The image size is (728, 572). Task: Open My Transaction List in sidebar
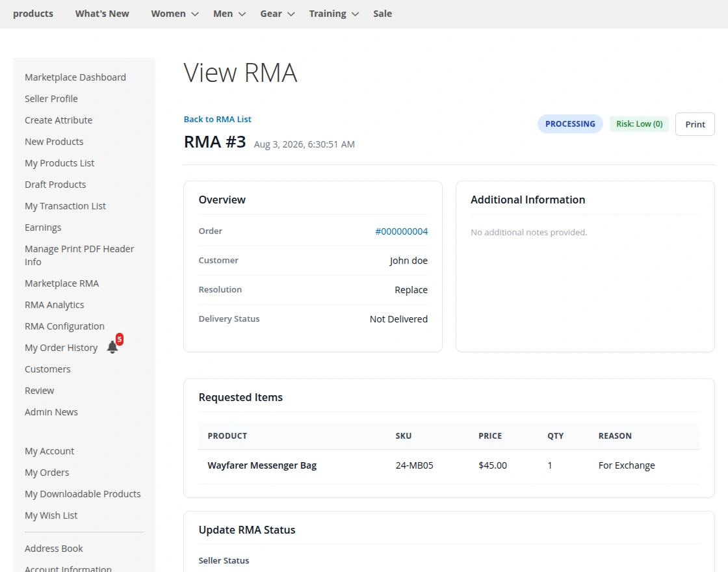pyautogui.click(x=65, y=205)
